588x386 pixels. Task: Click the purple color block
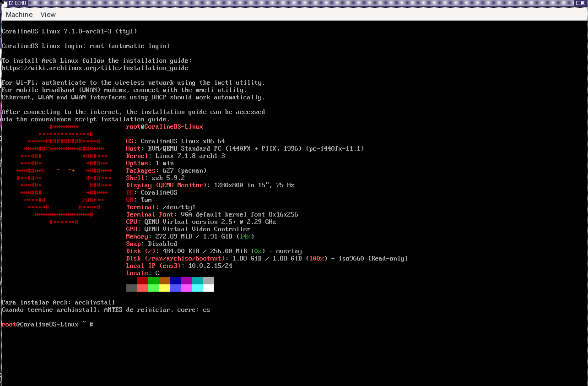(x=187, y=281)
